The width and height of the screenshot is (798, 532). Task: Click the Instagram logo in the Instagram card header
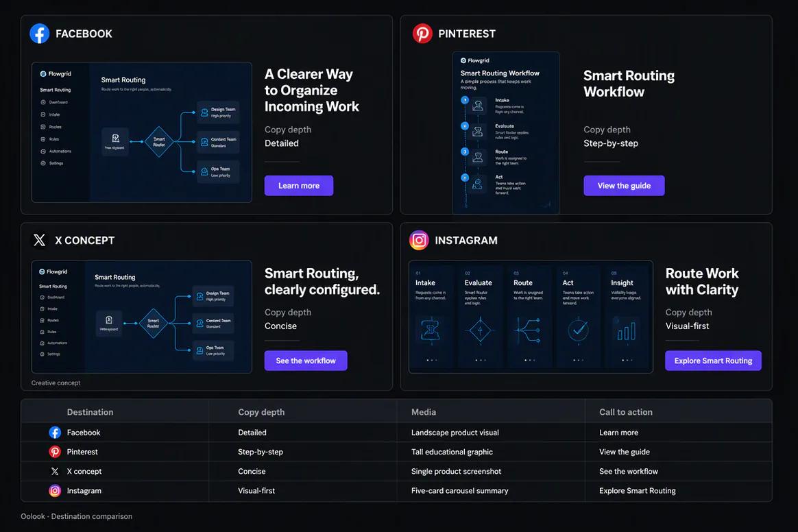coord(419,240)
